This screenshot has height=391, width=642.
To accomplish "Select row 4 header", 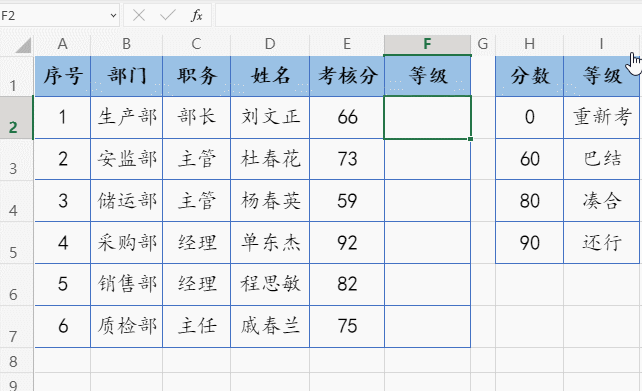I will pyautogui.click(x=16, y=201).
